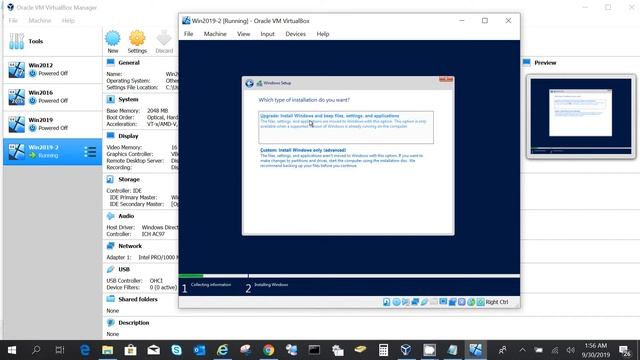The image size is (640, 360).
Task: Choose Upgrade: Install Windows and keep files
Action: [x=346, y=127]
